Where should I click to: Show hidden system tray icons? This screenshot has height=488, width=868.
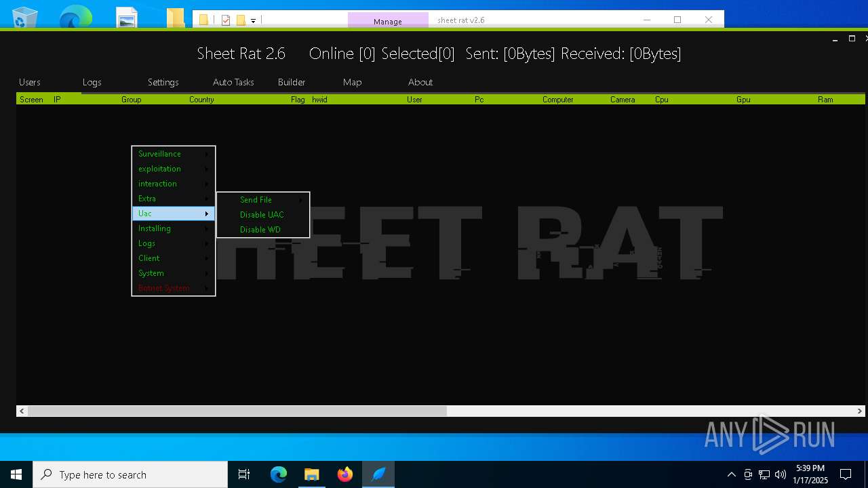tap(731, 474)
